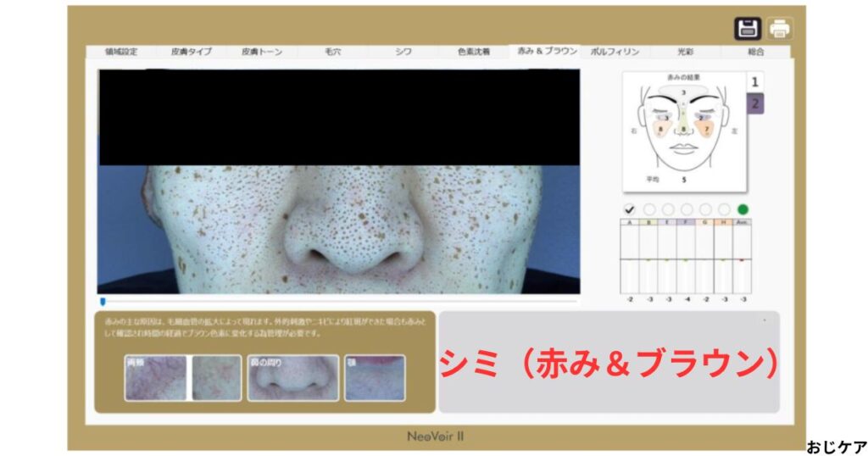Click column header B in the chart
This screenshot has width=868, height=456.
point(648,222)
